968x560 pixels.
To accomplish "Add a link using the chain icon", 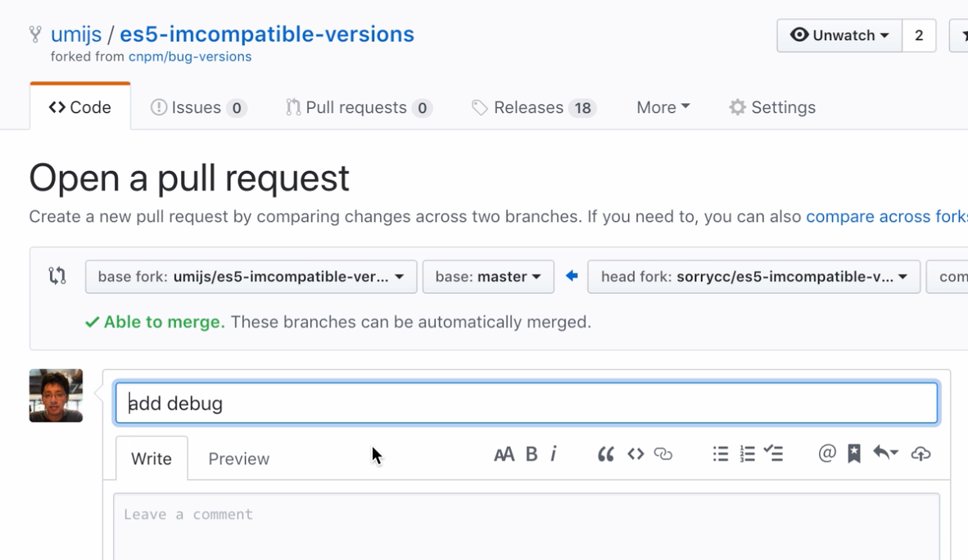I will pos(663,454).
